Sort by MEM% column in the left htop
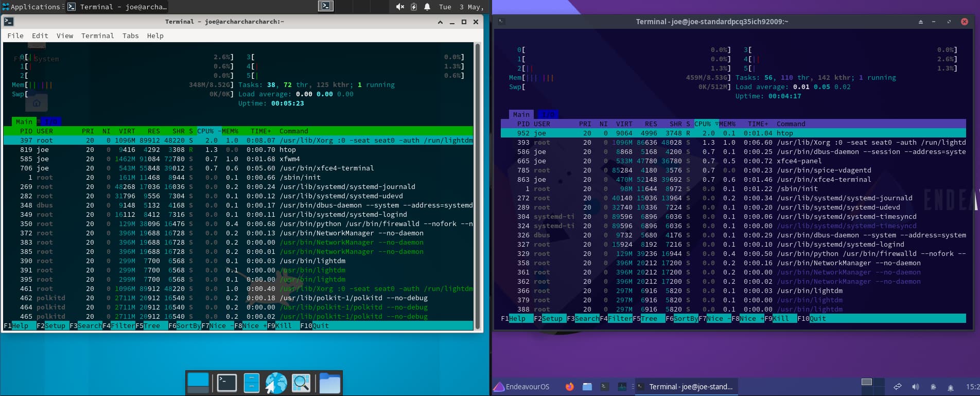980x396 pixels. tap(230, 131)
